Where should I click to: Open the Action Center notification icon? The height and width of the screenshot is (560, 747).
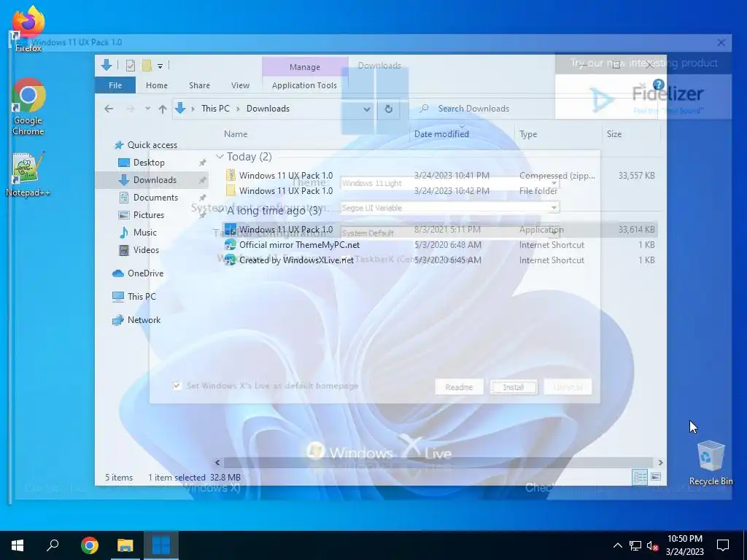[x=723, y=545]
